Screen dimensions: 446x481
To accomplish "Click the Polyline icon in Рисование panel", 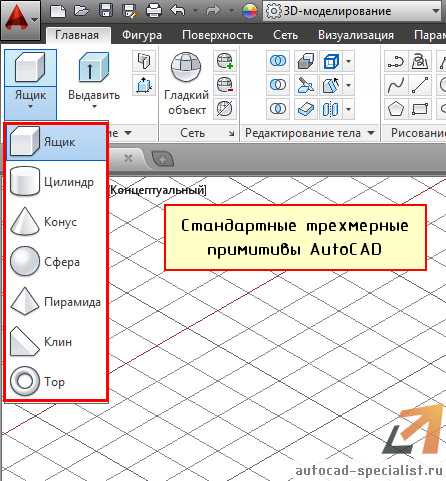I will point(396,61).
